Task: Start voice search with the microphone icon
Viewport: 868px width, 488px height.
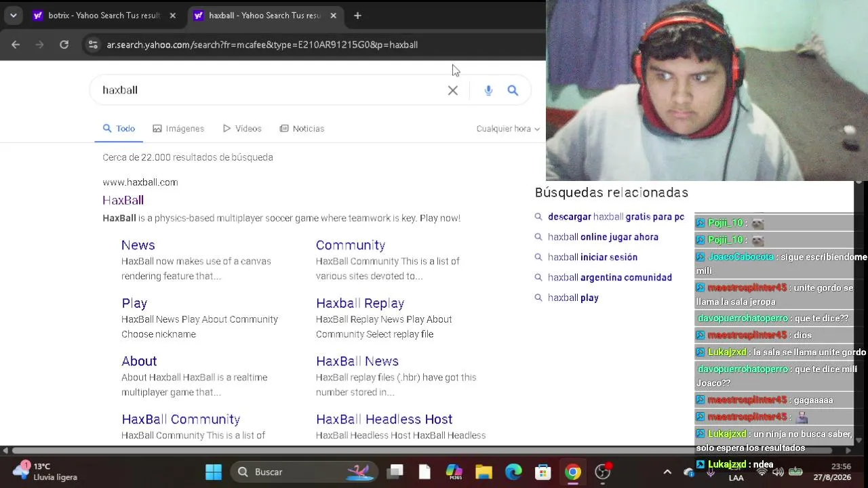Action: [x=488, y=90]
